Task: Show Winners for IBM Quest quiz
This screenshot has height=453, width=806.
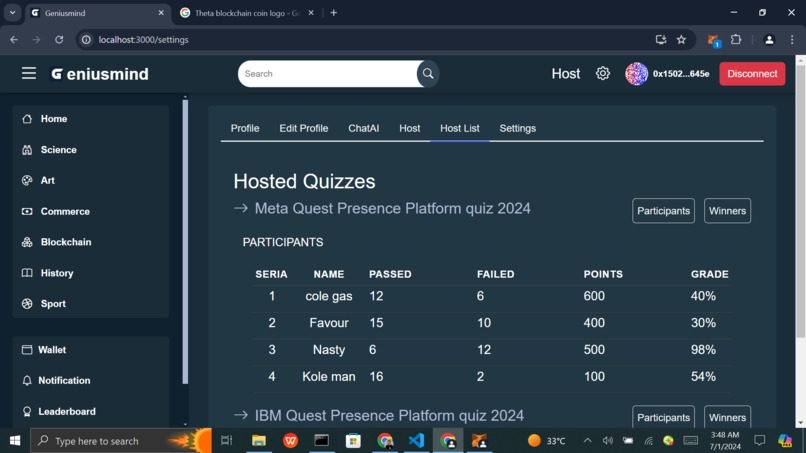Action: (x=727, y=417)
